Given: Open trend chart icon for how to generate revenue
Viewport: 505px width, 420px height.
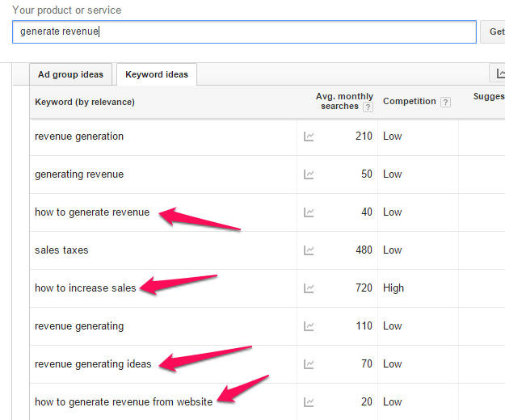Looking at the screenshot, I should tap(309, 212).
